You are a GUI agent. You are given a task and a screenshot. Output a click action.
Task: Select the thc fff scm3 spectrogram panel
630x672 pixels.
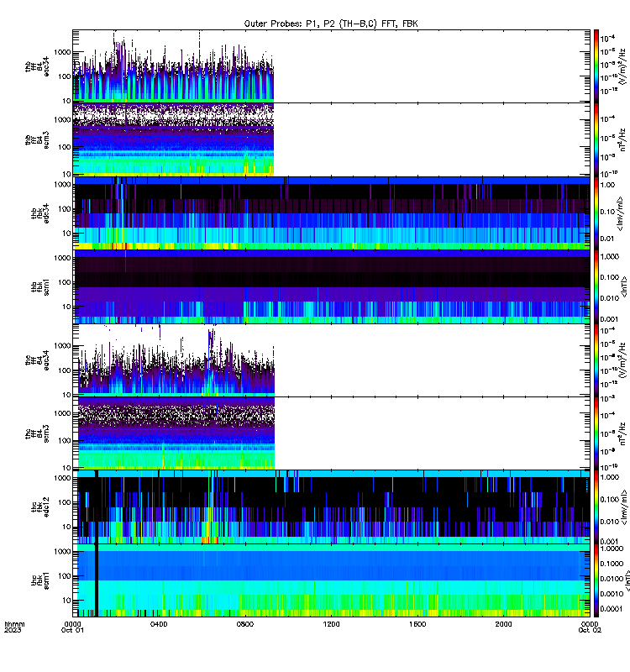[331, 433]
